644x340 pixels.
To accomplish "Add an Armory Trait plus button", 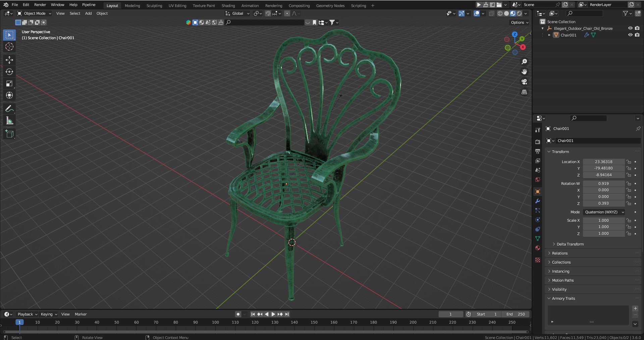I will 635,309.
